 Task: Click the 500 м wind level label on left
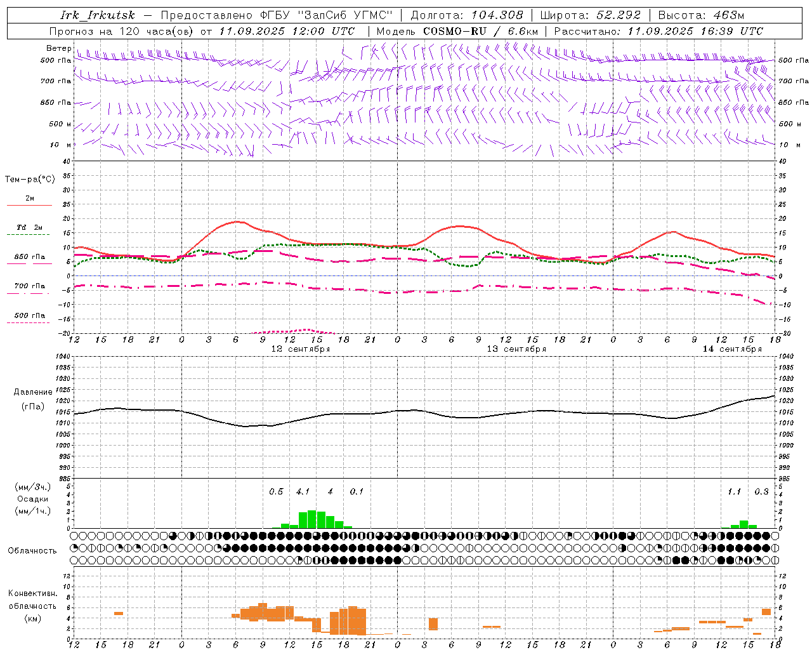61,124
